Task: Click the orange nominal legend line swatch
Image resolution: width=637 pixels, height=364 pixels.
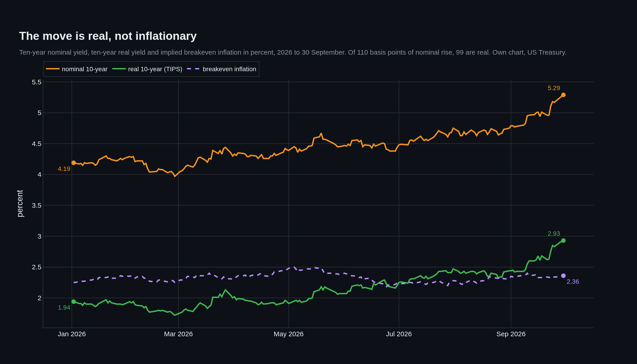Action: 53,69
